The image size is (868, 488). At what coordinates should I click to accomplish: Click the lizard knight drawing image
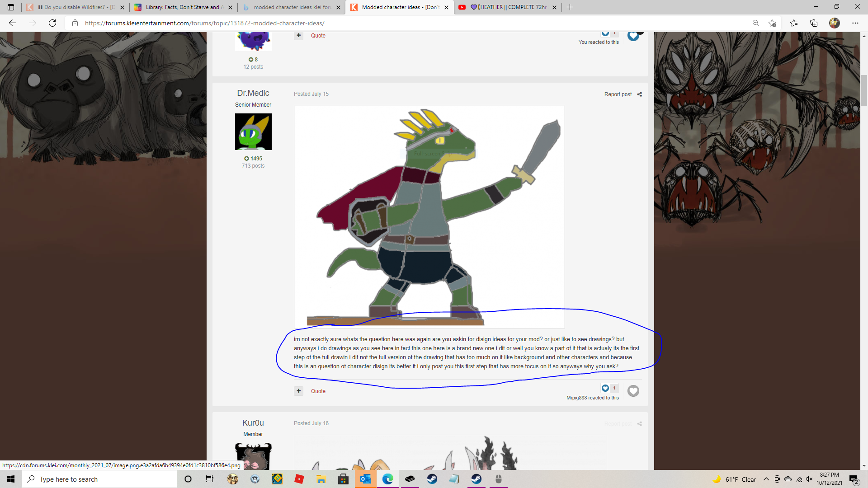point(429,217)
